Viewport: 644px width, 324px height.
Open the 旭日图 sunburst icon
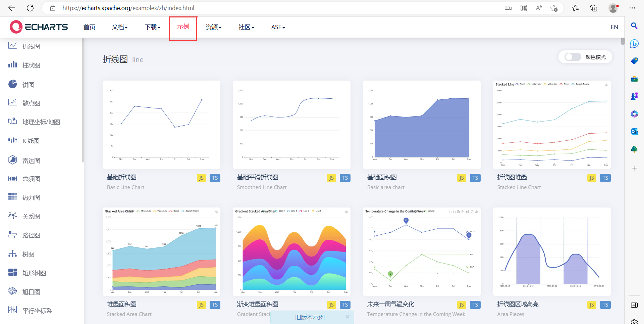pyautogui.click(x=13, y=291)
